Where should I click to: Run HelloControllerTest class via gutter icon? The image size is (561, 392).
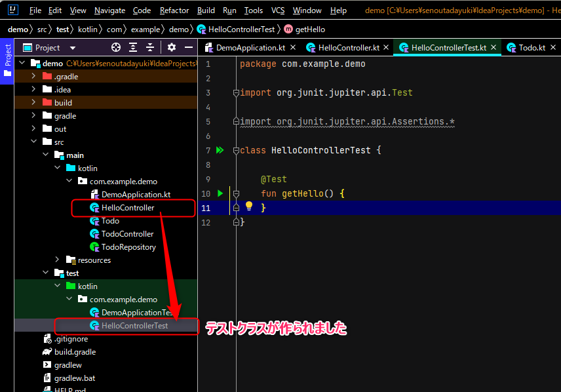click(x=220, y=150)
